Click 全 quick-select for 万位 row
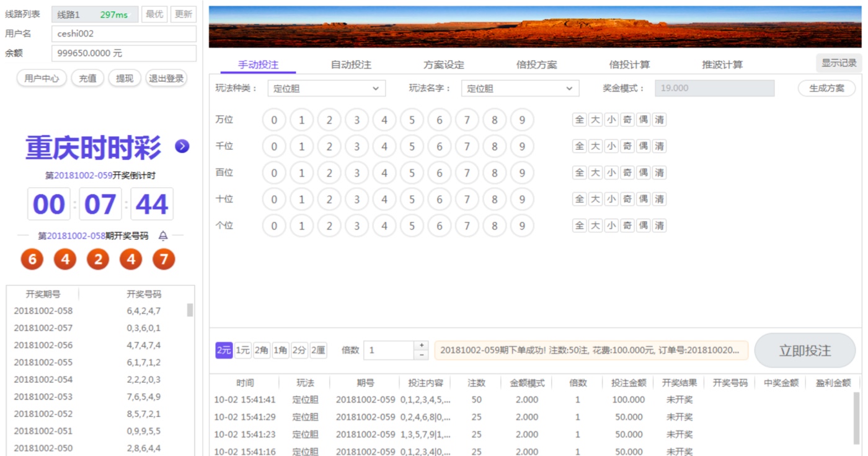 click(579, 120)
